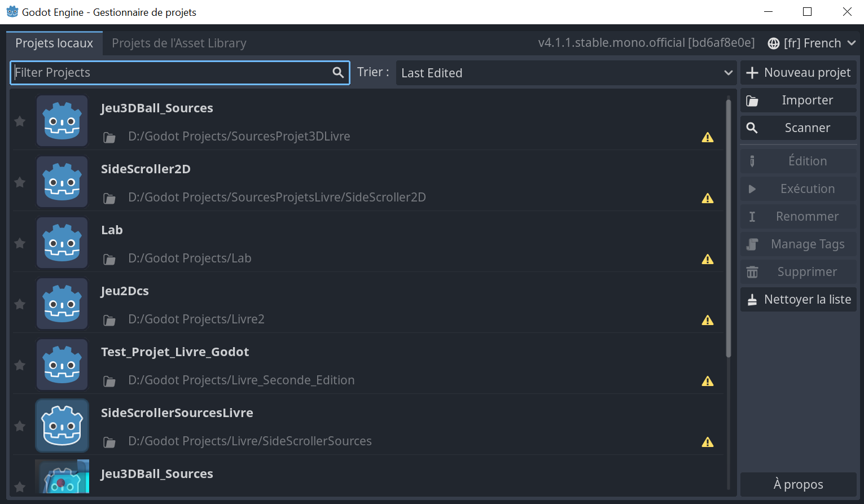Click the Godot logo in title bar
This screenshot has width=864, height=504.
(x=12, y=12)
